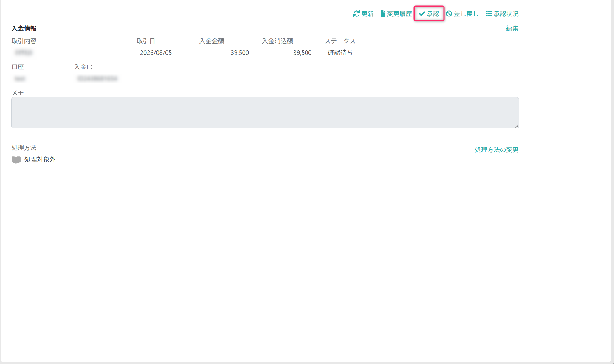
Task: View 承認状況 approval status text
Action: click(x=506, y=14)
